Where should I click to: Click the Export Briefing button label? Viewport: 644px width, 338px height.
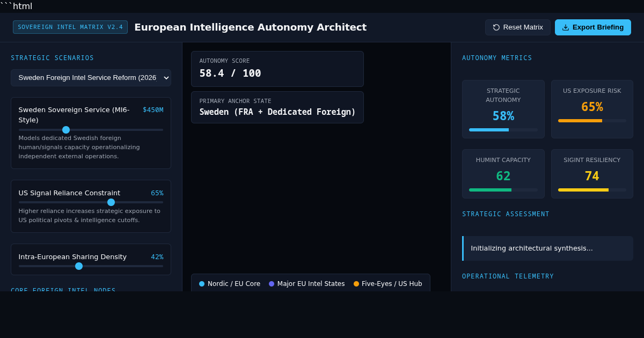coord(598,27)
